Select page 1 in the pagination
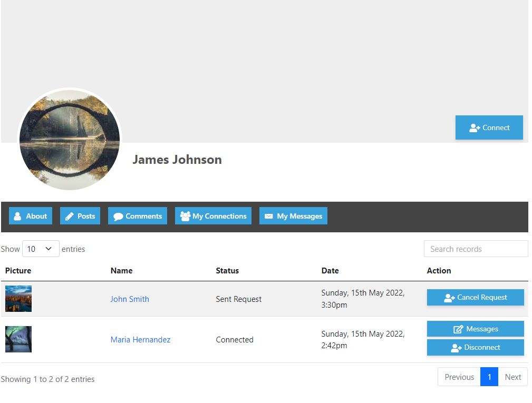The height and width of the screenshot is (403, 532). click(x=489, y=377)
